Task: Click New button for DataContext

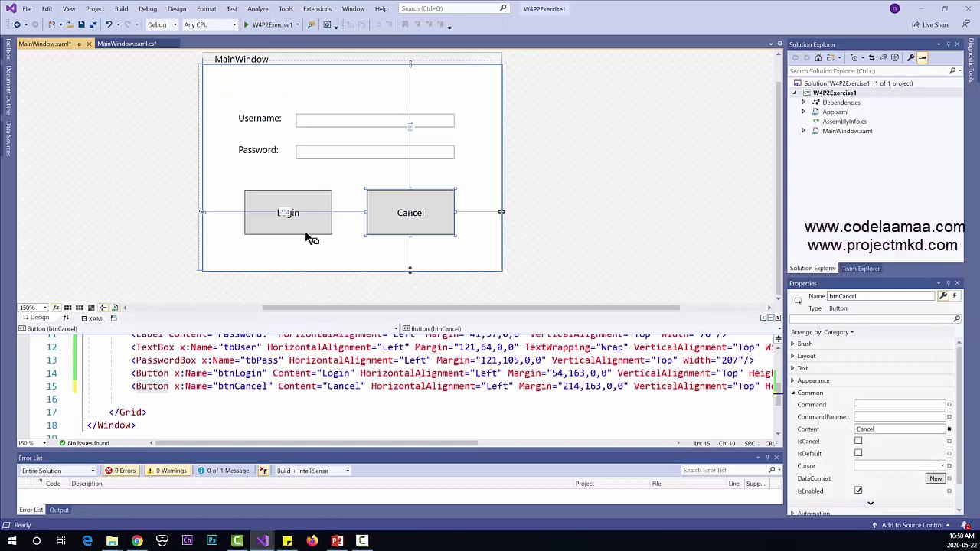Action: (936, 478)
